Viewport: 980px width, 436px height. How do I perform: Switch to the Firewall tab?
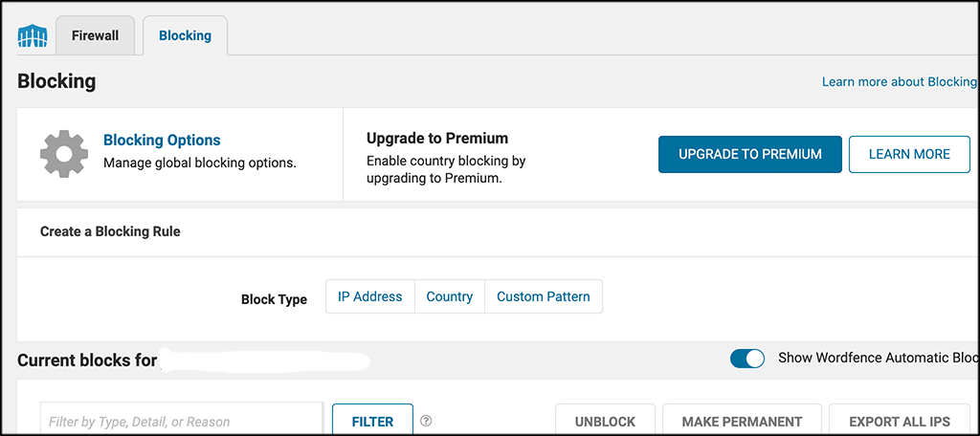95,35
